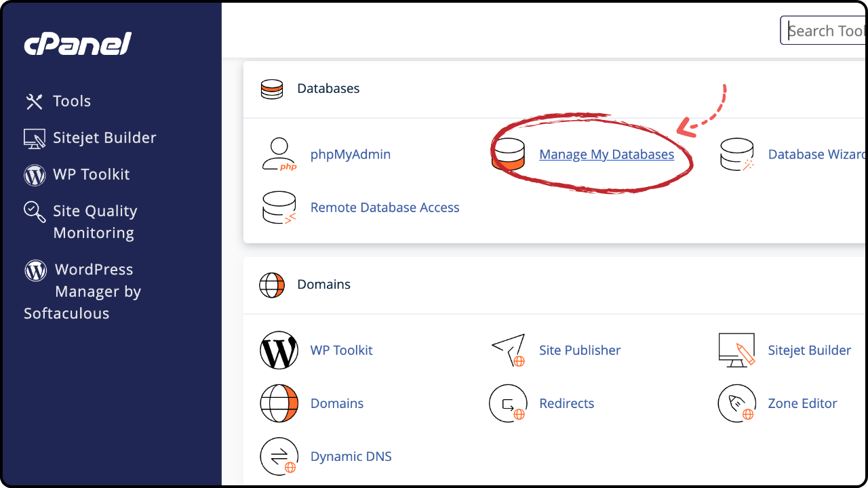Open the Redirects link
The height and width of the screenshot is (488, 868).
(567, 403)
